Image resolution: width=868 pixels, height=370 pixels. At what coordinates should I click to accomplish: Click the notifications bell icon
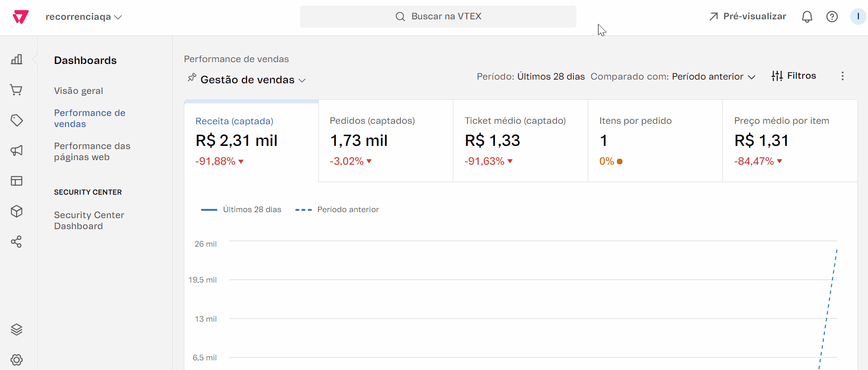point(807,17)
